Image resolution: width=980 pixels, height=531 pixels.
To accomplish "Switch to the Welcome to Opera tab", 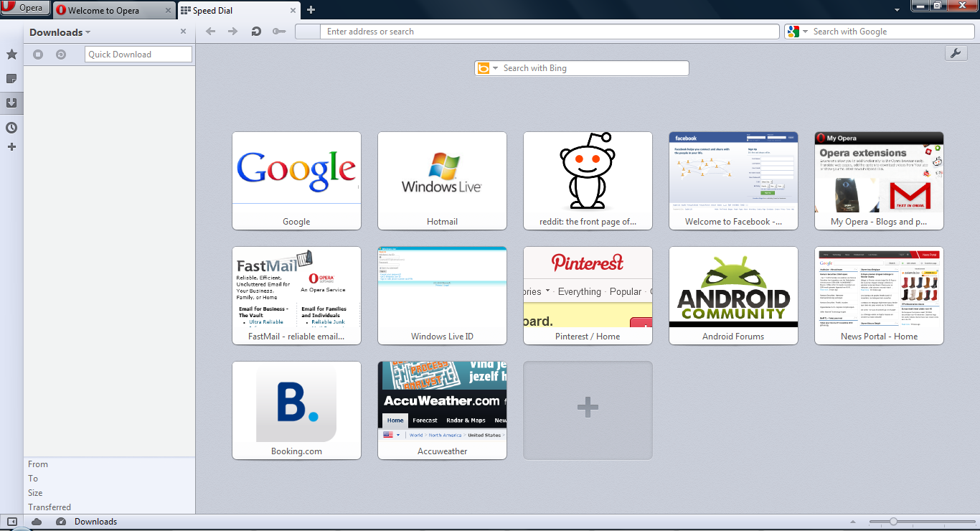I will tap(113, 11).
